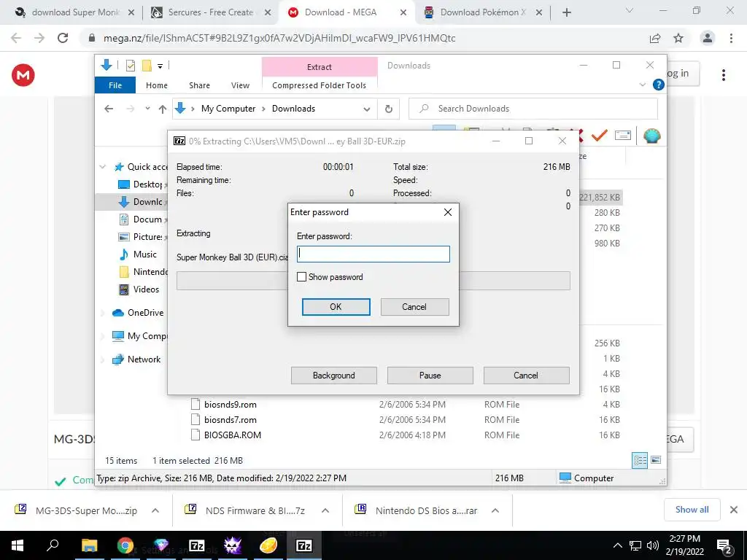Image resolution: width=747 pixels, height=560 pixels.
Task: Cancel the Enter password dialog
Action: 414,307
